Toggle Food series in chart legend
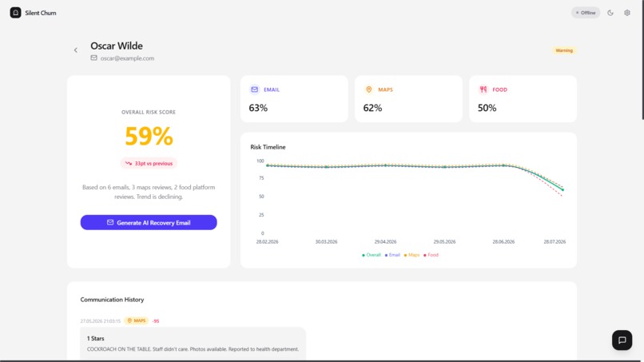 click(x=431, y=255)
